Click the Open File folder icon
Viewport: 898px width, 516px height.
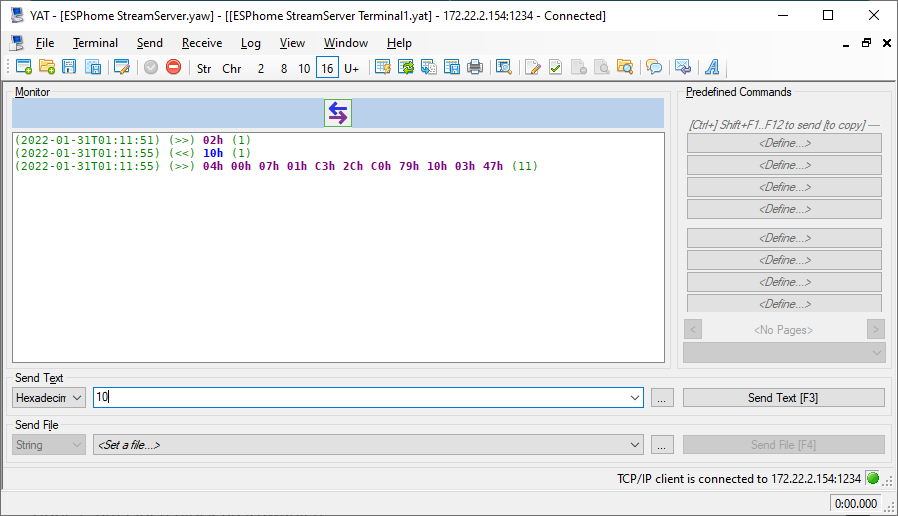click(47, 68)
